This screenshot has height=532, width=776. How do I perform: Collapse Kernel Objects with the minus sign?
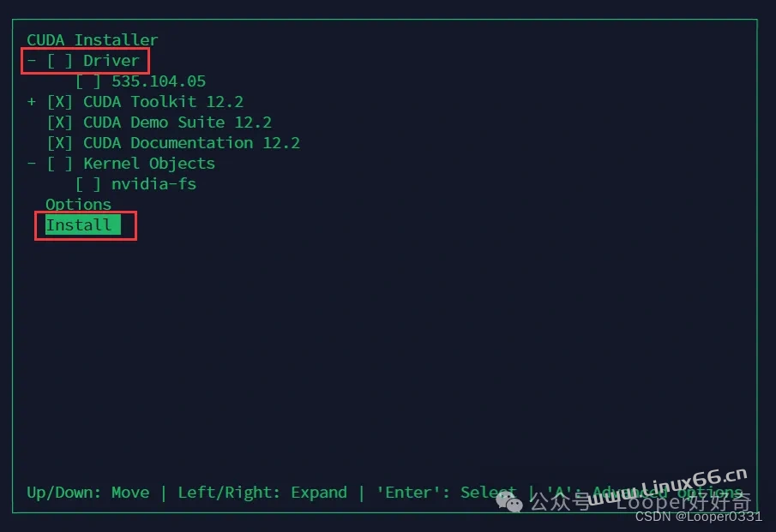32,164
